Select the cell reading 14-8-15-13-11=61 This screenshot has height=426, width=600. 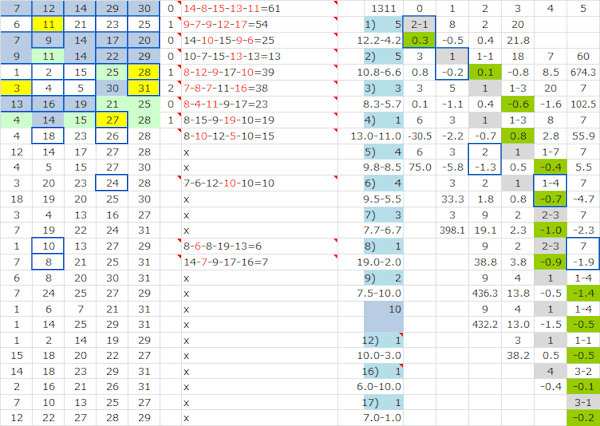(259, 8)
